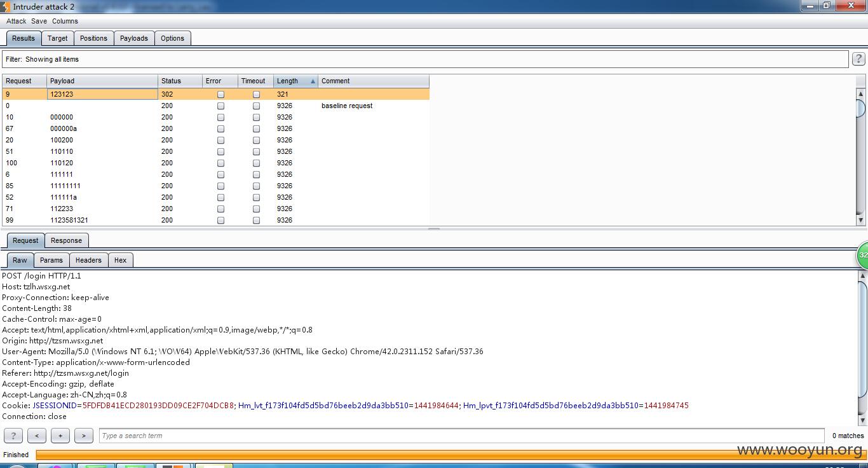Image resolution: width=868 pixels, height=468 pixels.
Task: Toggle Error checkbox for baseline request row
Action: [x=220, y=106]
